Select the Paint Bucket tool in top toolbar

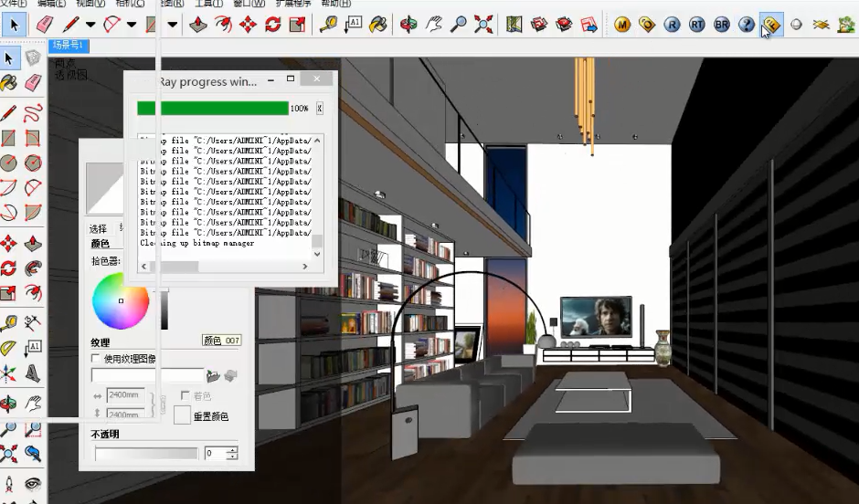(x=377, y=25)
